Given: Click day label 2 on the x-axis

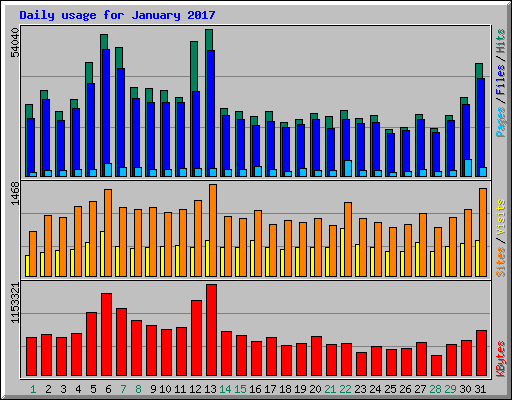Looking at the screenshot, I should (x=48, y=389).
